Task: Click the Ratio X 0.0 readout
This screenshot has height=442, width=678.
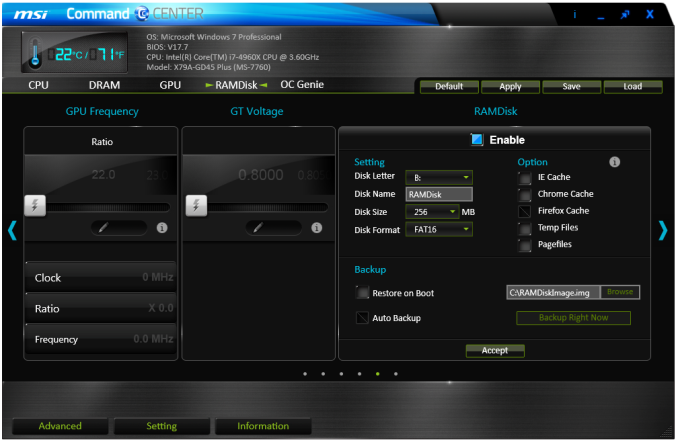Action: pos(101,308)
